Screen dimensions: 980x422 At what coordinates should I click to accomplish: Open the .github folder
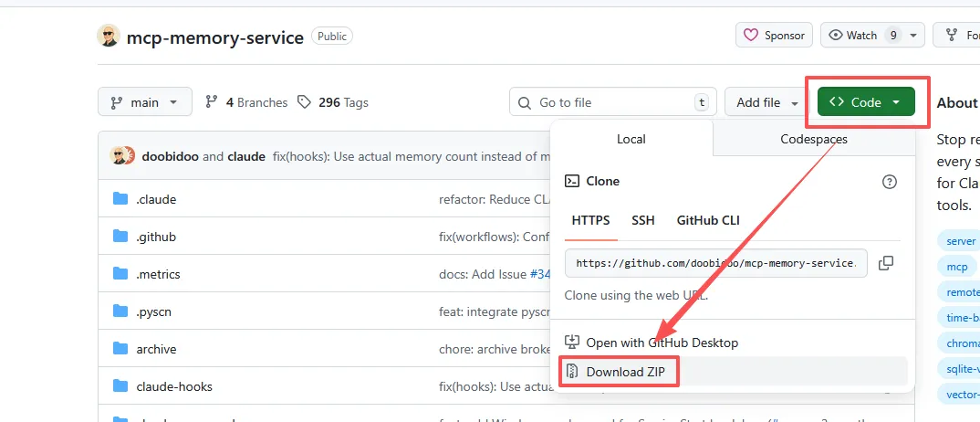click(156, 237)
